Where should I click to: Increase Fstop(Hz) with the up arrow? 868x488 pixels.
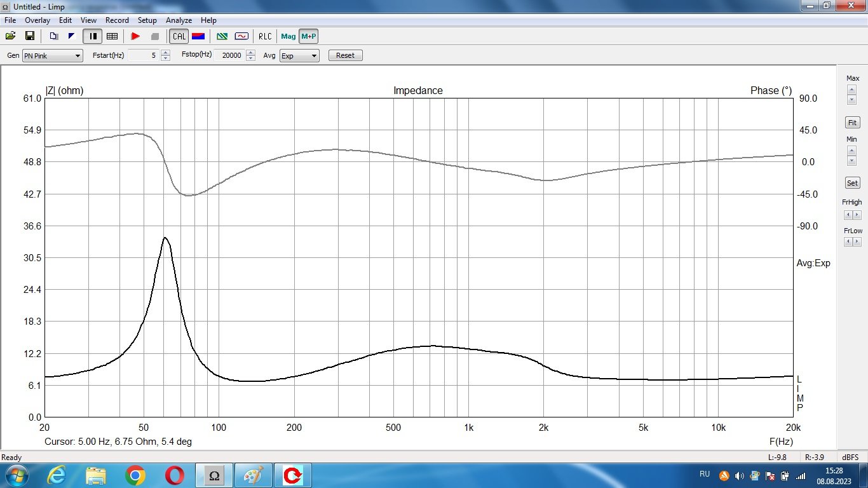coord(251,53)
